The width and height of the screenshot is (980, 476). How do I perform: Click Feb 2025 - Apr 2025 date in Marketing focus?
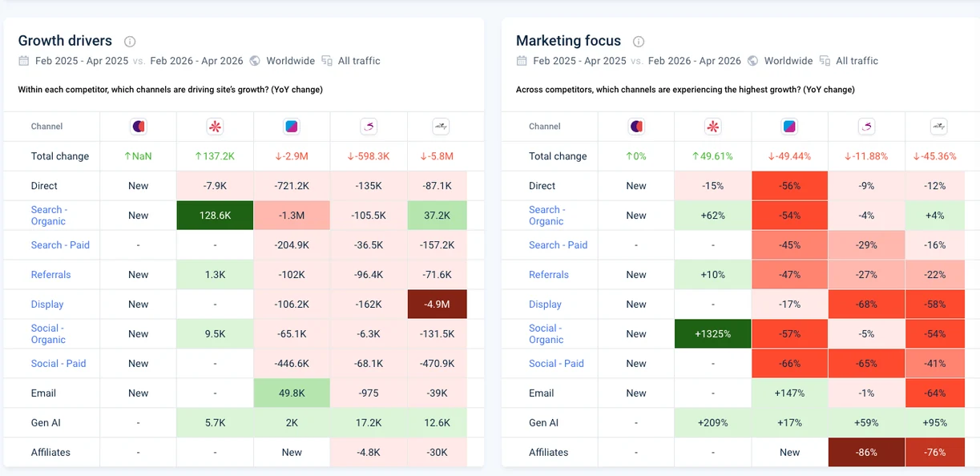click(579, 61)
